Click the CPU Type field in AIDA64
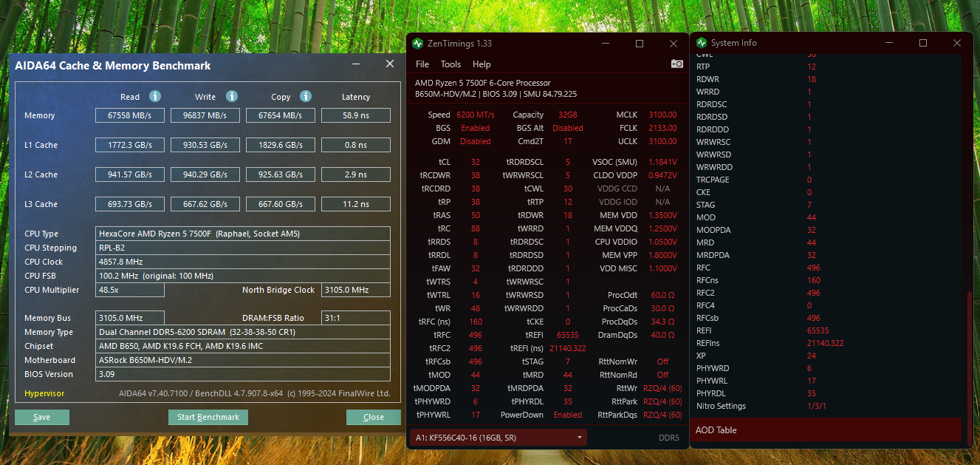Viewport: 980px width, 465px height. 243,234
